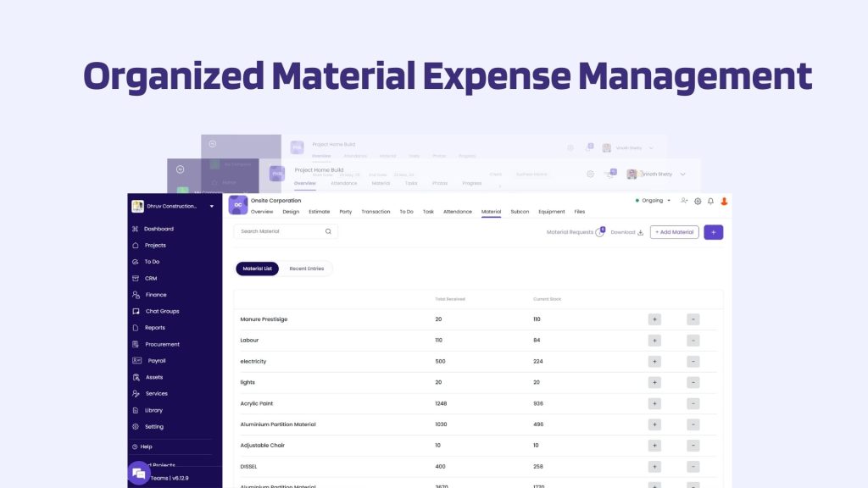Click the Add Material button
868x488 pixels.
click(x=674, y=232)
